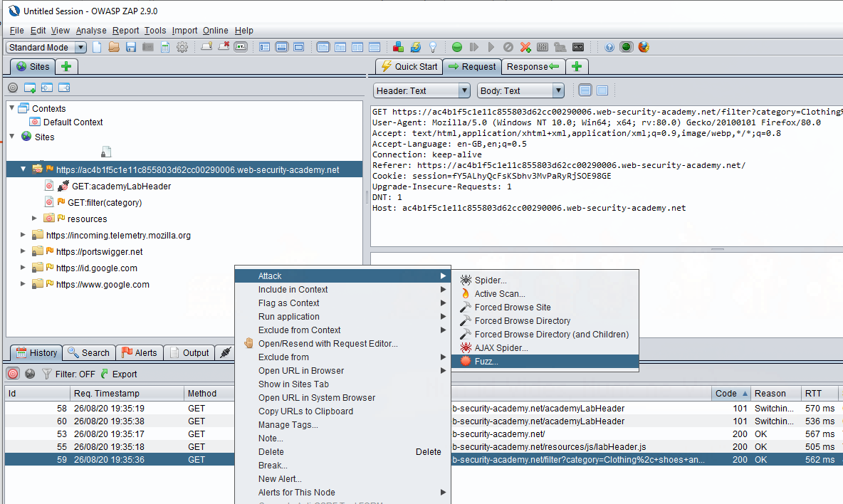This screenshot has width=843, height=504.
Task: Toggle show tab names and icons button
Action: tap(241, 47)
